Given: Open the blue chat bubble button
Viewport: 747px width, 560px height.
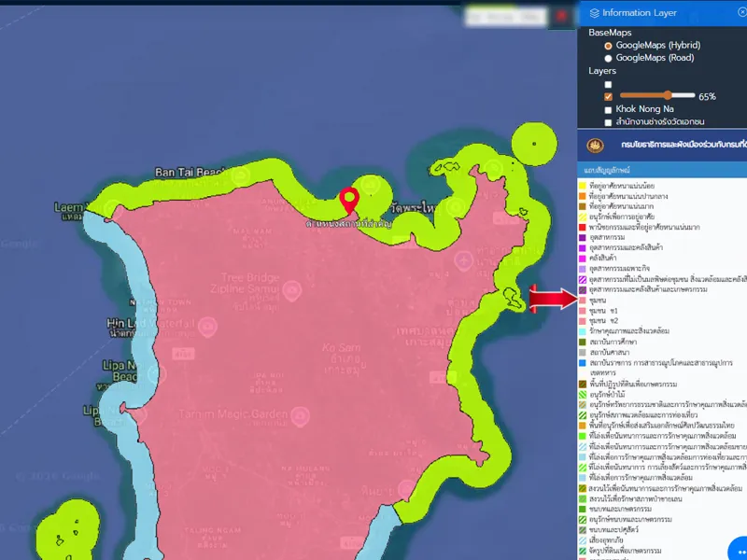Looking at the screenshot, I should point(737,549).
